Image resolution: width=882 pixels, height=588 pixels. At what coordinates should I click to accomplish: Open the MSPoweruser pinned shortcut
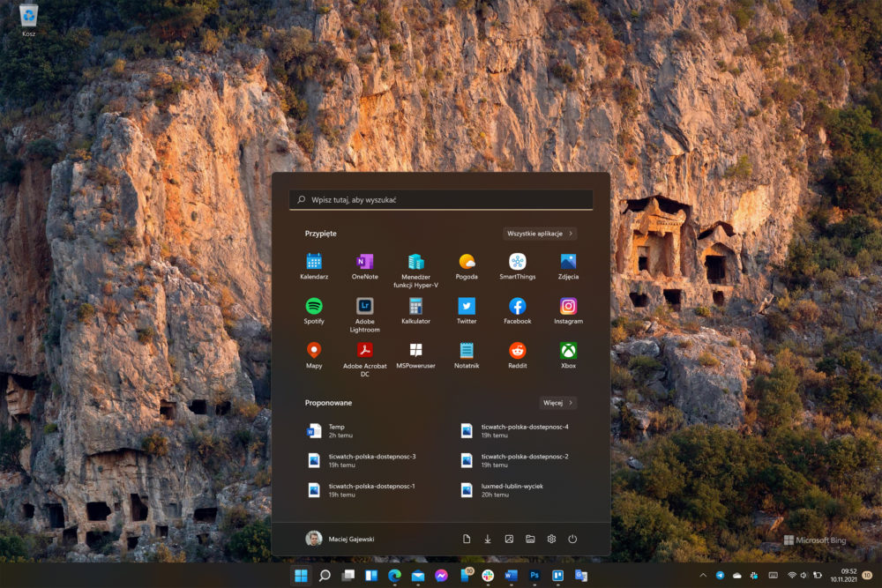pos(415,355)
